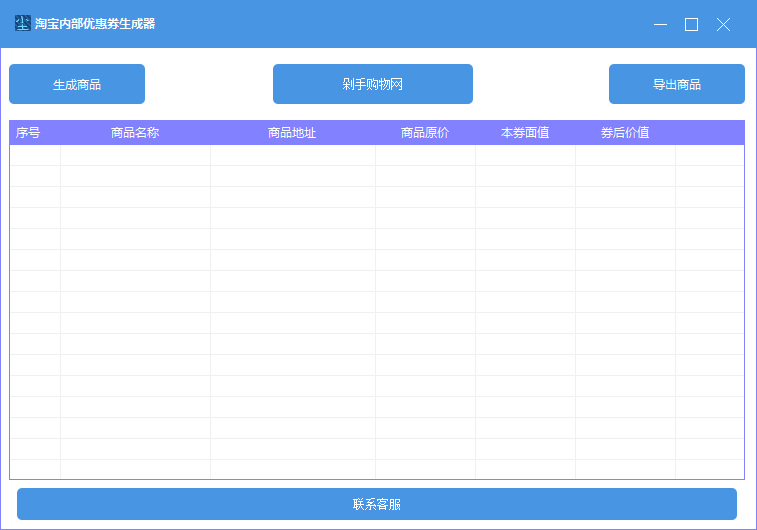Viewport: 757px width, 530px height.
Task: Close the coupon generator window
Action: click(x=723, y=24)
